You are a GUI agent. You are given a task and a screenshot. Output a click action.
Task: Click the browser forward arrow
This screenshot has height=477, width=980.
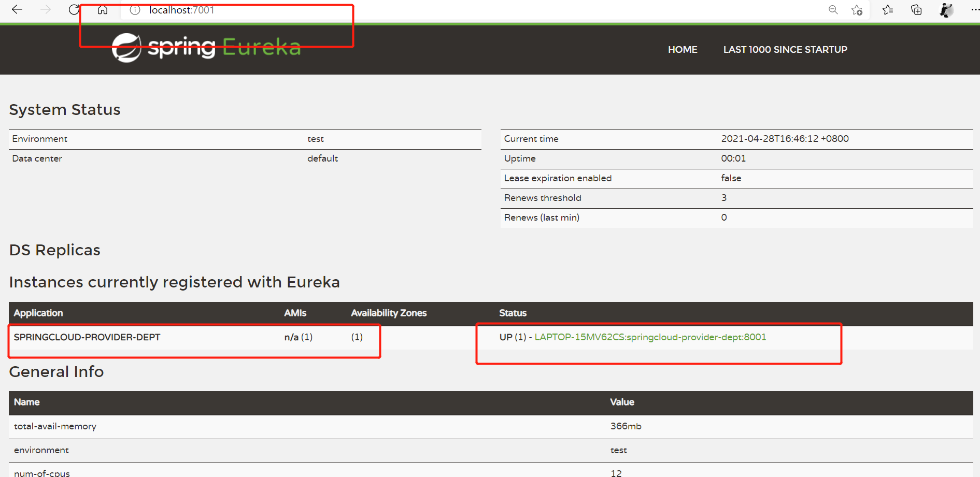pyautogui.click(x=46, y=9)
